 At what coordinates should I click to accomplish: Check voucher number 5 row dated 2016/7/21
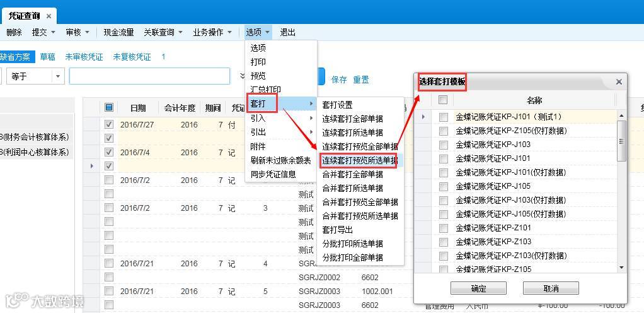[x=109, y=291]
